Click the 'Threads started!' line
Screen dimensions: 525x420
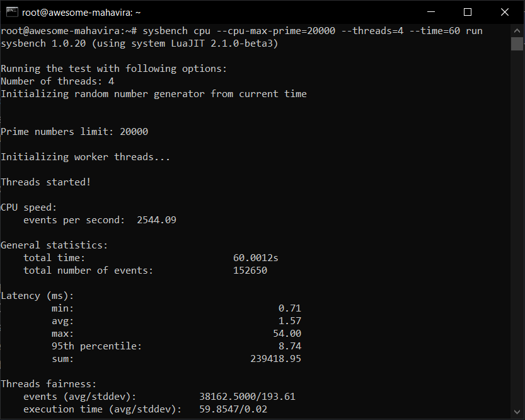pos(46,182)
